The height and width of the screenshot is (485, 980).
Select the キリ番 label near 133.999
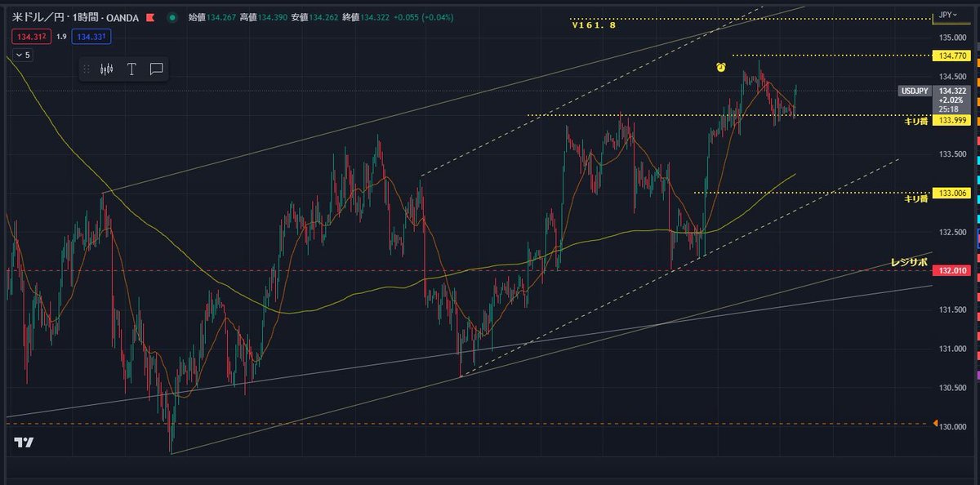[x=915, y=121]
